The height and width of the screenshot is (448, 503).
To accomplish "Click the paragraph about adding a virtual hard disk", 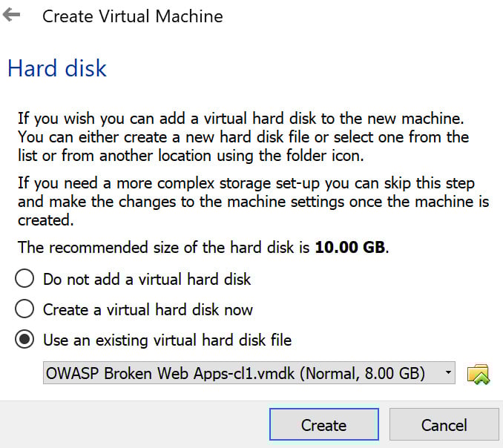I will 243,137.
